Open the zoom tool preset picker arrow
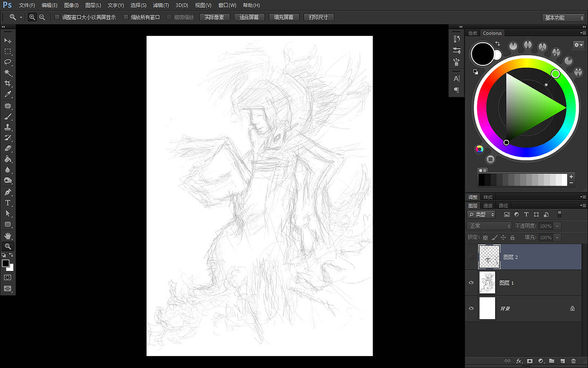 coord(21,17)
